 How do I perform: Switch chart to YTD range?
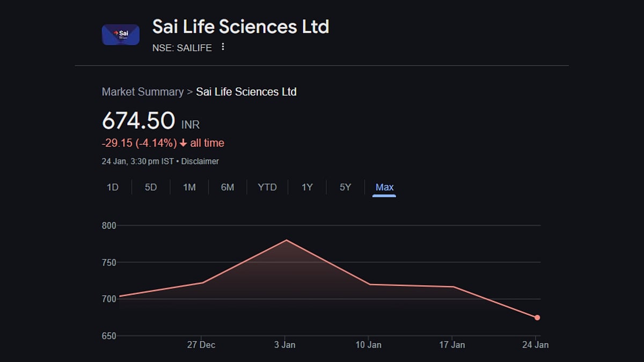pos(267,187)
